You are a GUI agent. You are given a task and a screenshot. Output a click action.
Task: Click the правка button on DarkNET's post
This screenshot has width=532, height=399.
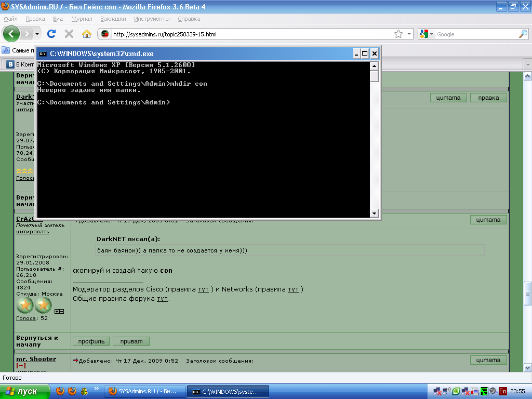coord(488,98)
